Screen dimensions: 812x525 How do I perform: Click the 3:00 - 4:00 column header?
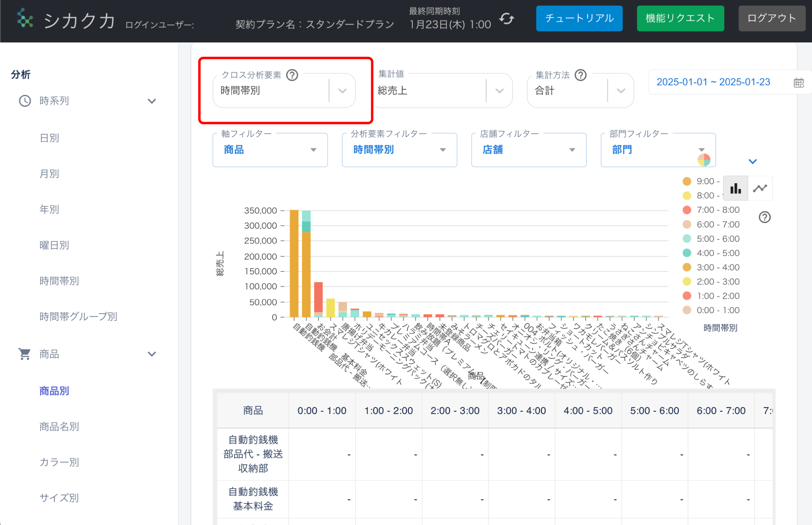pyautogui.click(x=521, y=410)
